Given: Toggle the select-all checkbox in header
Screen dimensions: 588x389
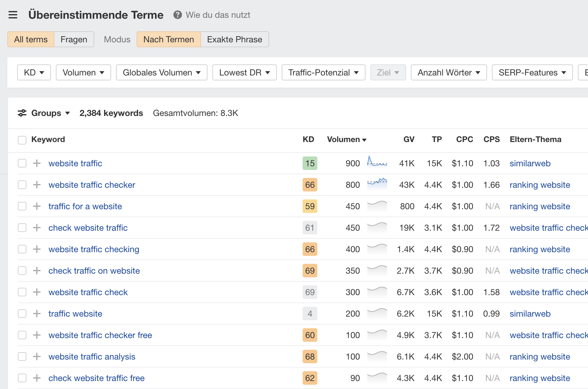Looking at the screenshot, I should (x=22, y=140).
